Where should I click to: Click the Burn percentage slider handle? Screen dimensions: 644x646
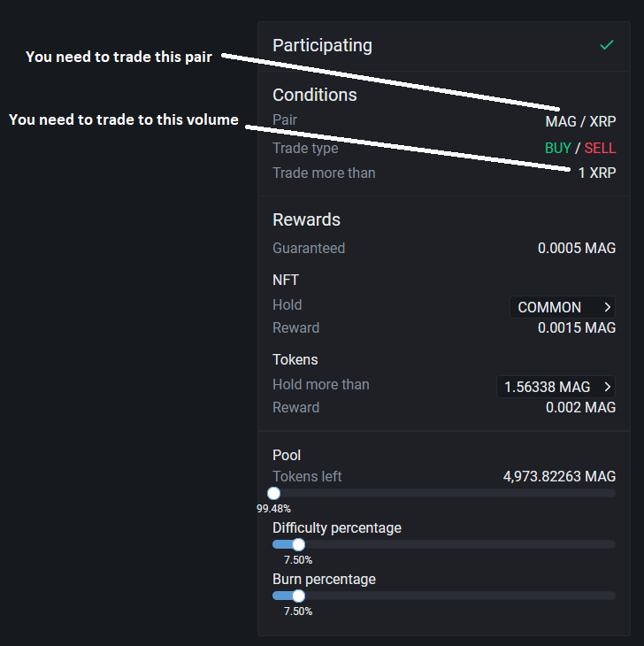(x=298, y=596)
